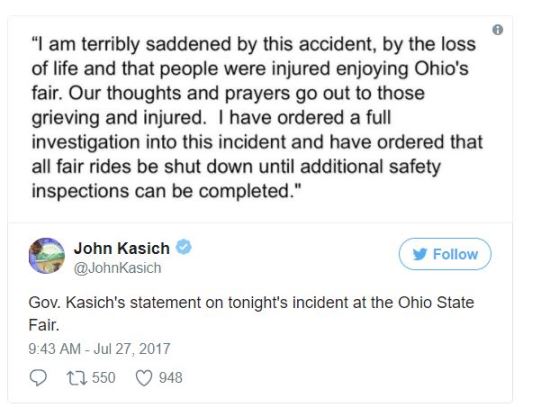Click the 550 retweet count
This screenshot has height=407, width=550.
(x=103, y=378)
